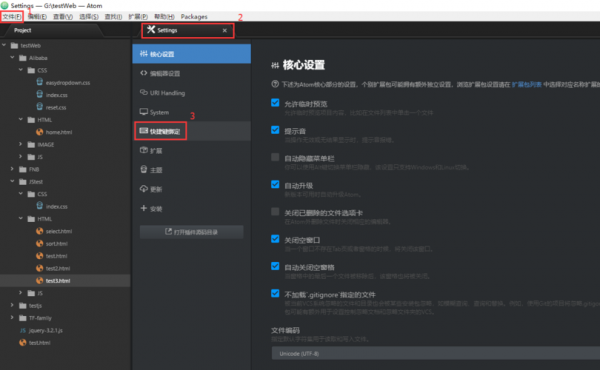The image size is (600, 370).
Task: Open 编辑器设置 editor settings section
Action: click(x=192, y=73)
